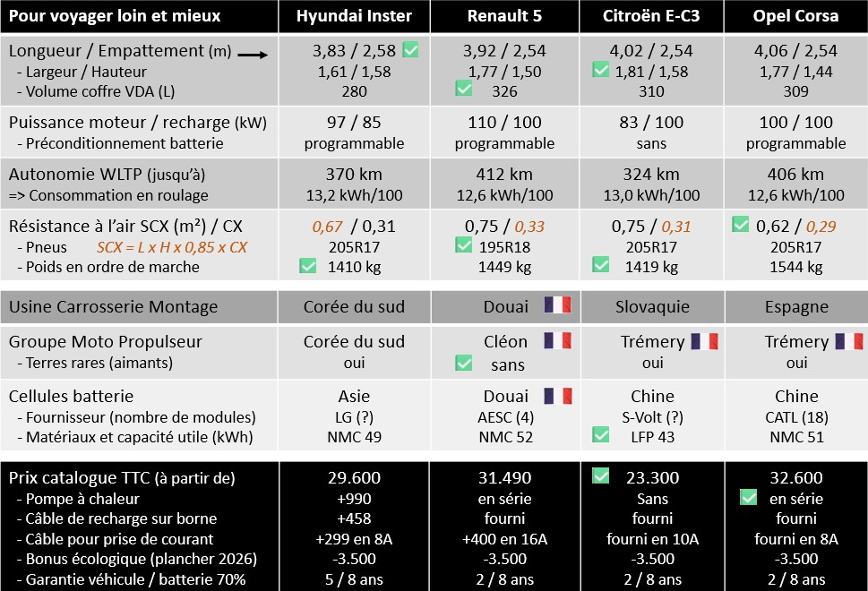Click green checkmark next to 195R18 tires

(x=464, y=244)
